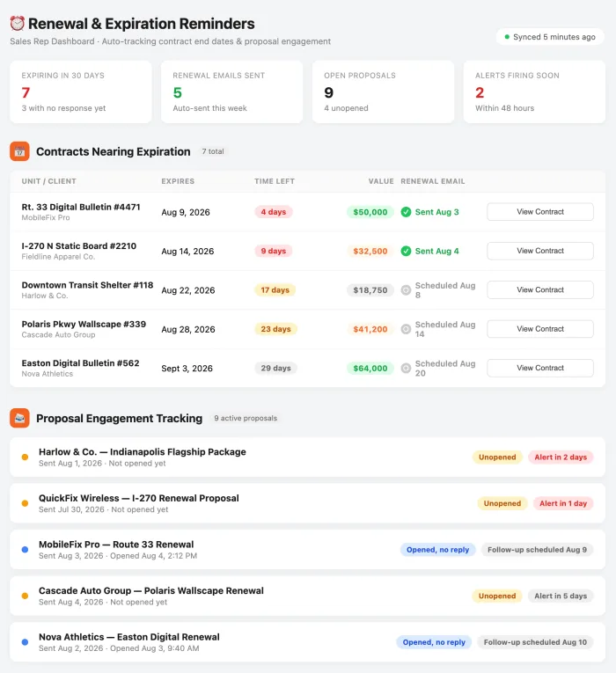Click the 7 total count badge
This screenshot has width=616, height=673.
(x=213, y=151)
